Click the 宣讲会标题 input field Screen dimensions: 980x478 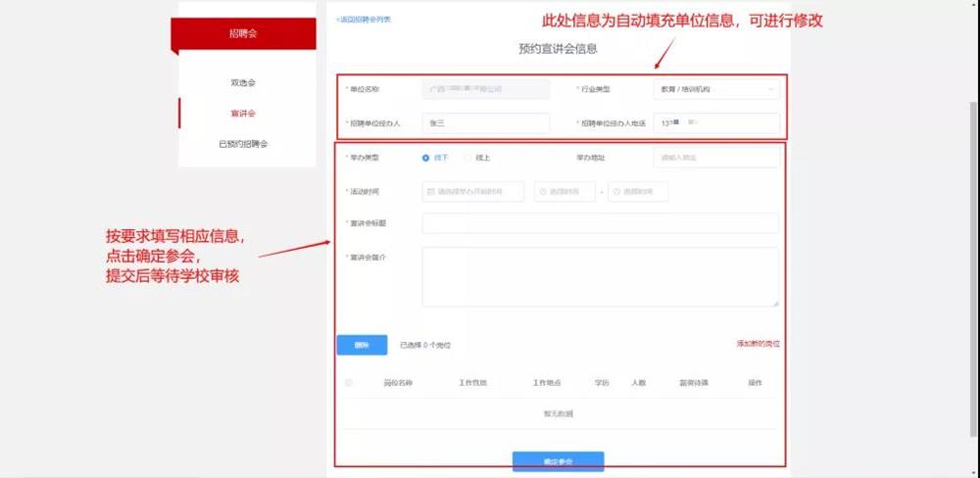(600, 223)
